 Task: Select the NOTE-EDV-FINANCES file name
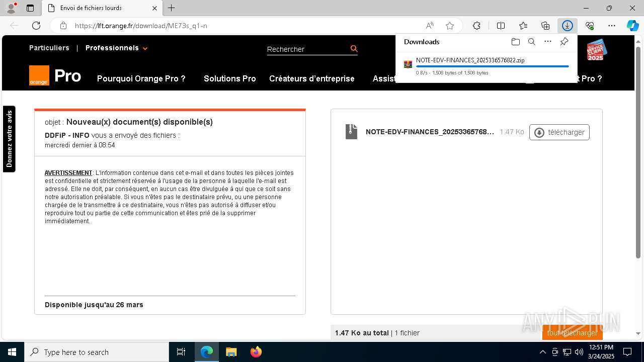(x=430, y=132)
